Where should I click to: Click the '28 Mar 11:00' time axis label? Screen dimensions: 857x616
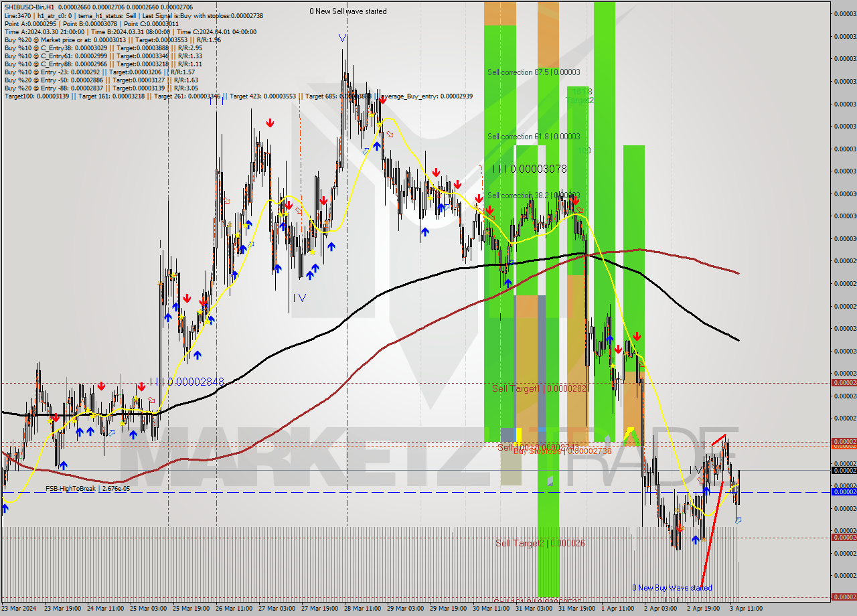pos(363,609)
